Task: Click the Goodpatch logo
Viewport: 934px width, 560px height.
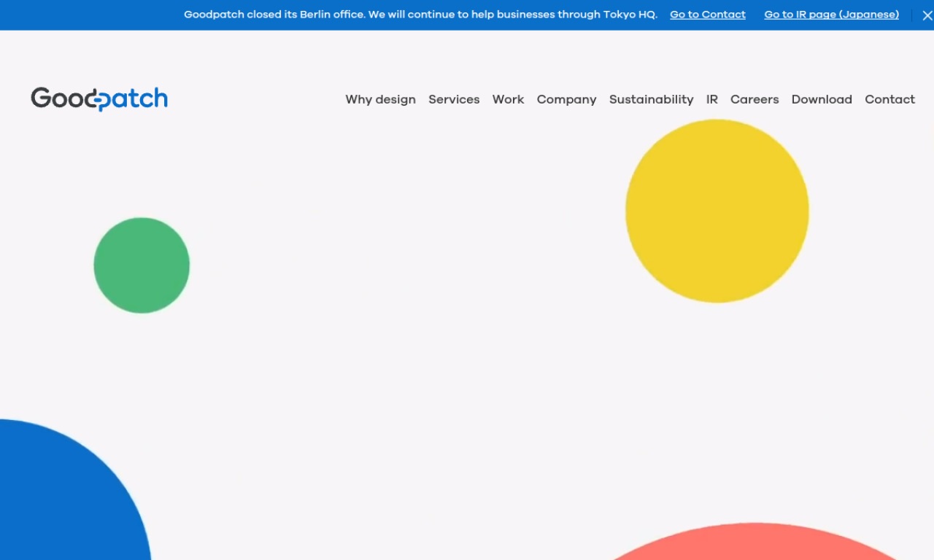Action: [x=99, y=99]
